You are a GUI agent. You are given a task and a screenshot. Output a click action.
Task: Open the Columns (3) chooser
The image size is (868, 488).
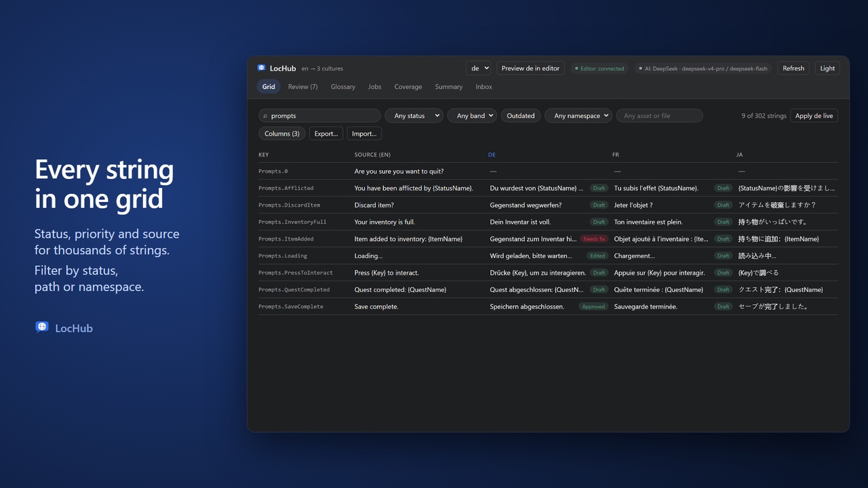[x=282, y=134]
